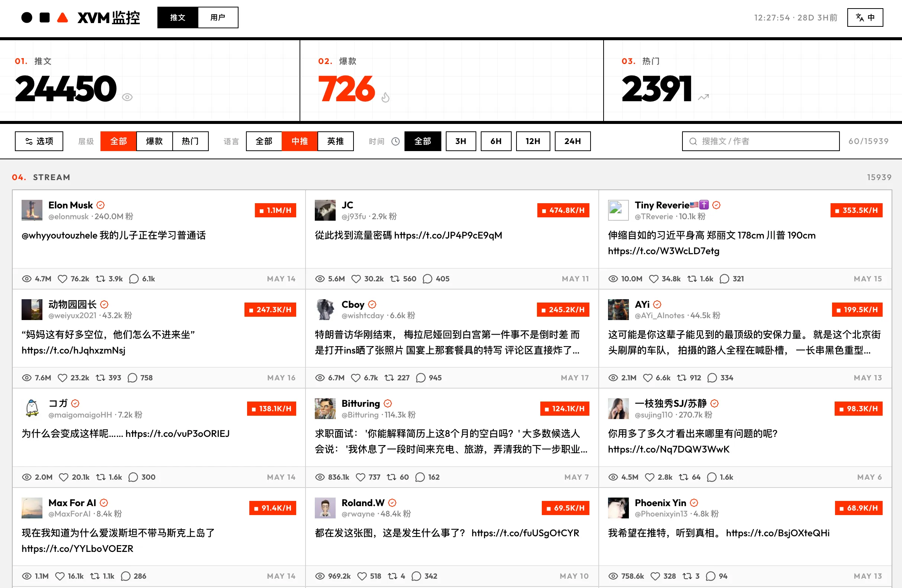The width and height of the screenshot is (902, 588).
Task: Select 全部 in the 时间 filter
Action: tap(423, 141)
